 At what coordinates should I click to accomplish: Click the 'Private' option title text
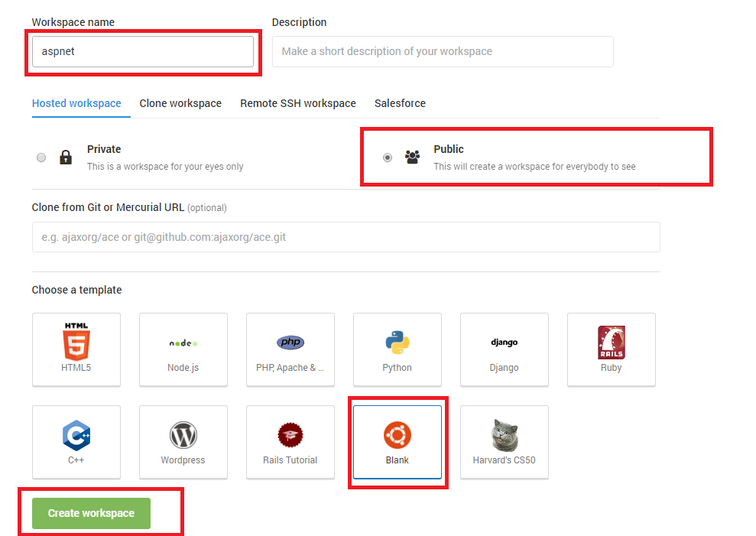pos(104,149)
